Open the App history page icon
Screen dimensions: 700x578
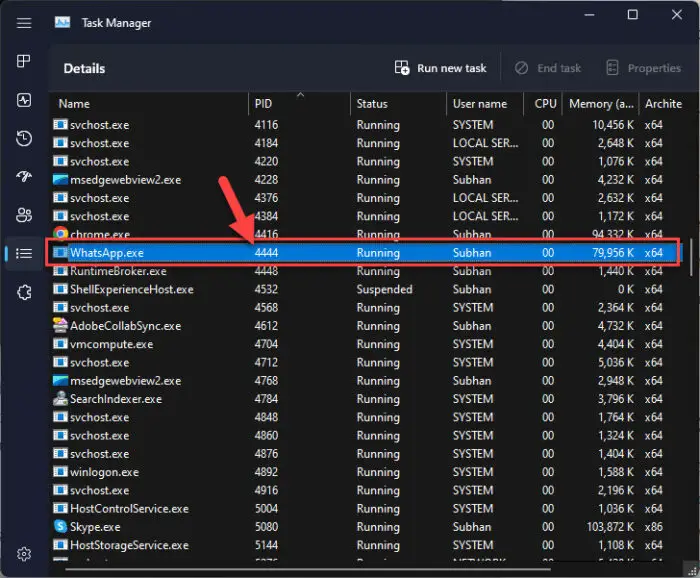click(24, 138)
